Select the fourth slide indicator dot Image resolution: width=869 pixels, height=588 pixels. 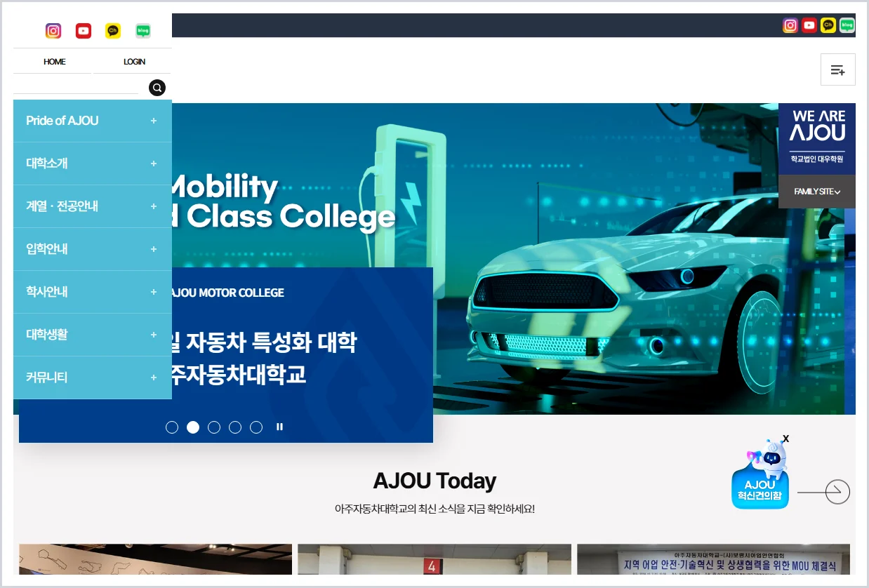(235, 427)
